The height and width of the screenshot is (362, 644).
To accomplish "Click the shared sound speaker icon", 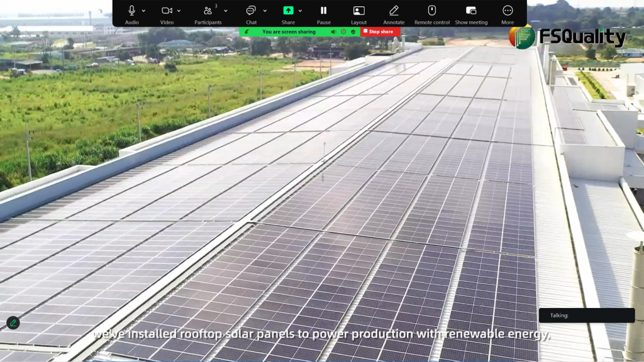I will point(334,31).
